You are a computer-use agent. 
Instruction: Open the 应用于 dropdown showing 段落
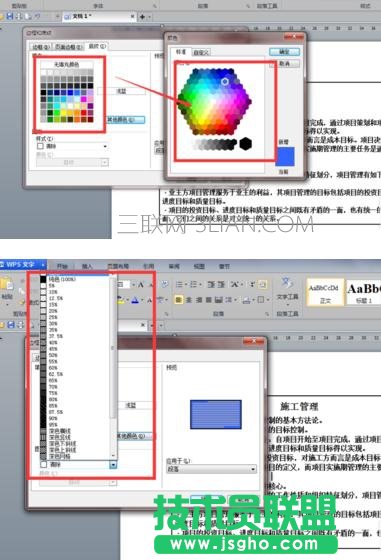point(211,469)
